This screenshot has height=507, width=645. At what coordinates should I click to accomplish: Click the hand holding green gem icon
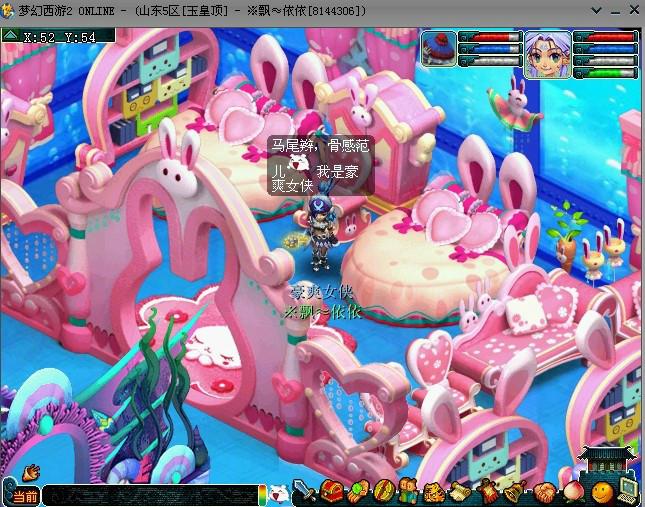[x=358, y=491]
